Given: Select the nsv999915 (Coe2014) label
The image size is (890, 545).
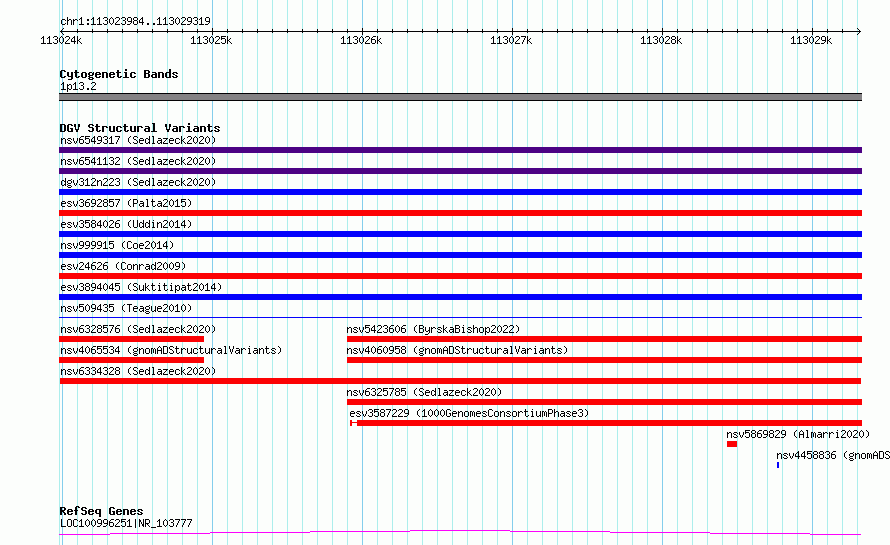Looking at the screenshot, I should 117,245.
